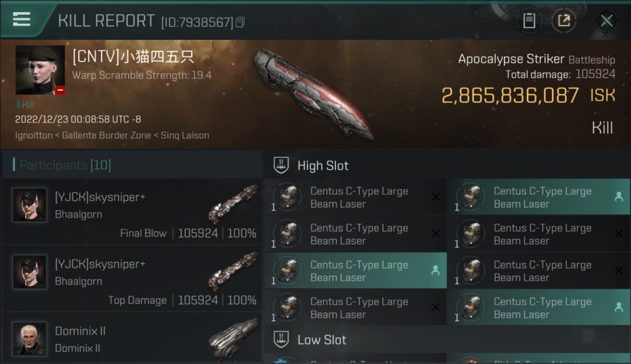This screenshot has height=364, width=631.
Task: Open the Dominix II participant entry
Action: (132, 338)
